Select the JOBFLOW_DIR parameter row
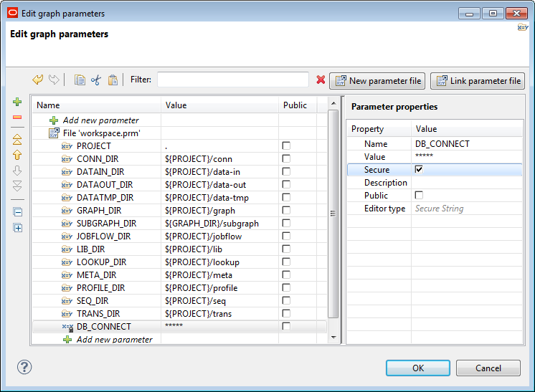535x392 pixels. (x=179, y=236)
